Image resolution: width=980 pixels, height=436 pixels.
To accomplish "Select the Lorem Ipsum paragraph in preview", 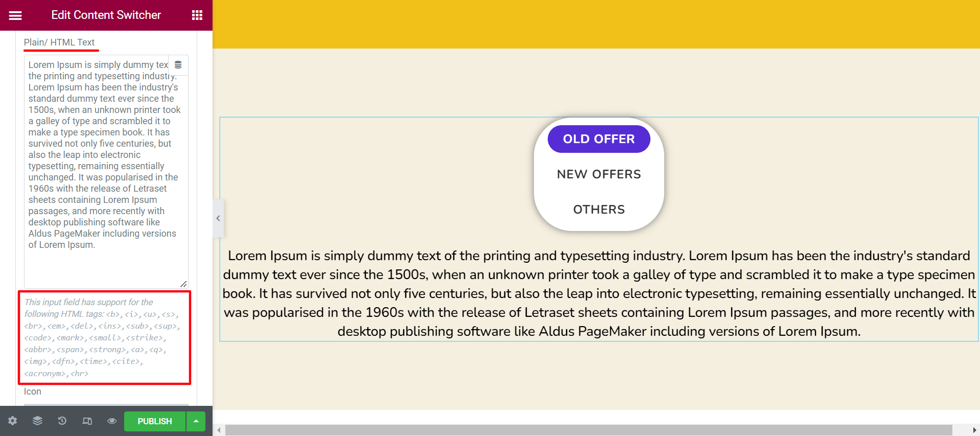I will tap(599, 293).
